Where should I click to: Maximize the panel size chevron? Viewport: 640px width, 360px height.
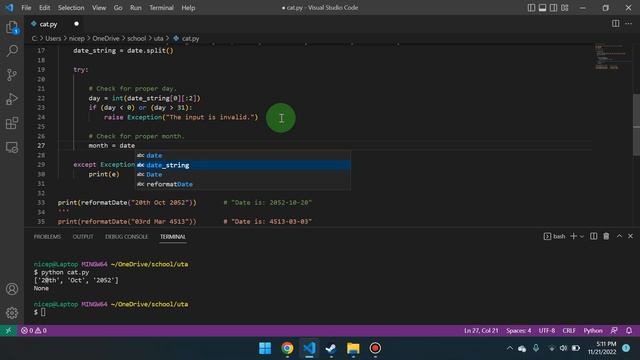coord(619,236)
